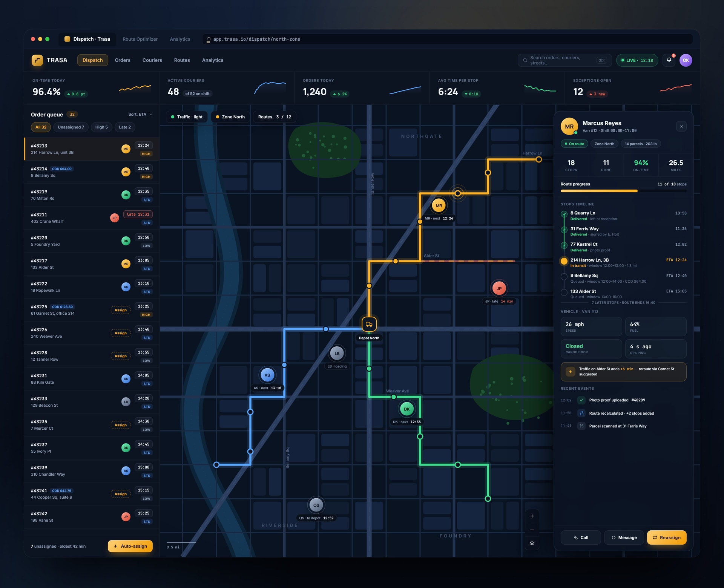The image size is (724, 588).
Task: Open the Route Optimizer browser tab
Action: click(140, 39)
